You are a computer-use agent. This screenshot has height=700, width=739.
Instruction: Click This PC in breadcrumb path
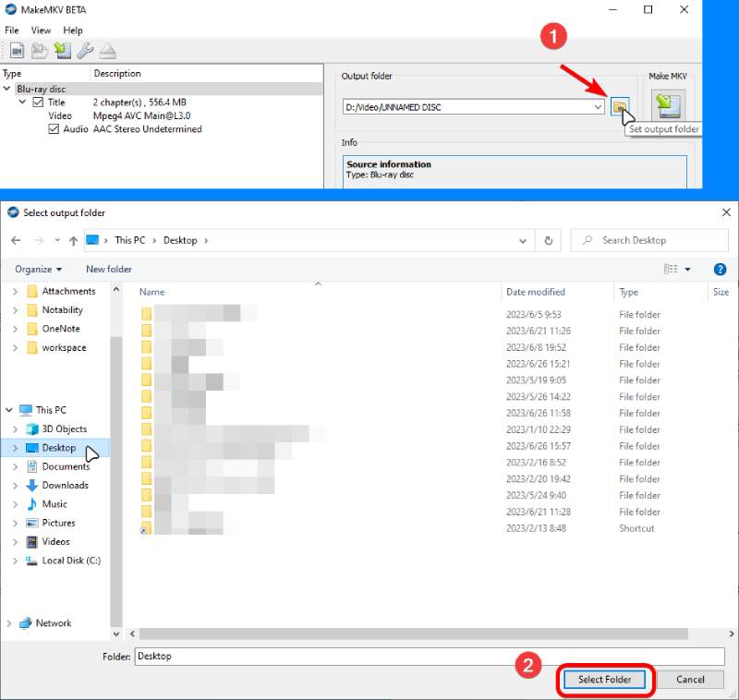pyautogui.click(x=130, y=240)
